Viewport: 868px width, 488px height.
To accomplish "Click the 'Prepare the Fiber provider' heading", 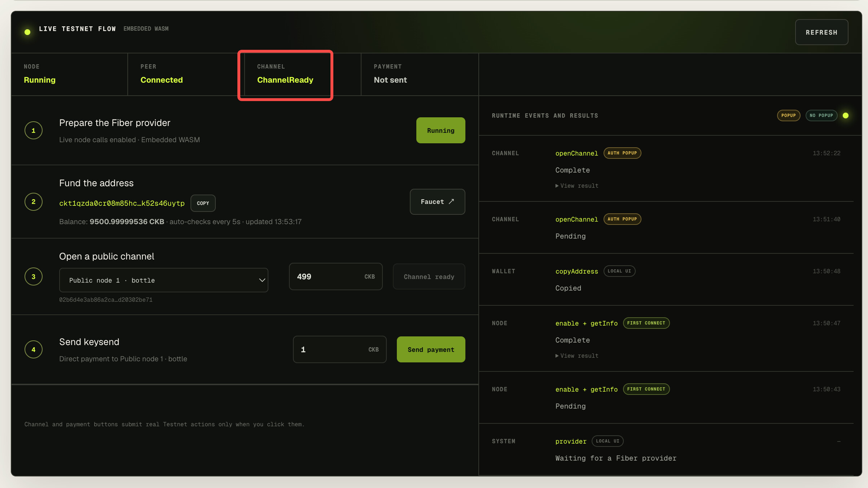I will pyautogui.click(x=115, y=123).
